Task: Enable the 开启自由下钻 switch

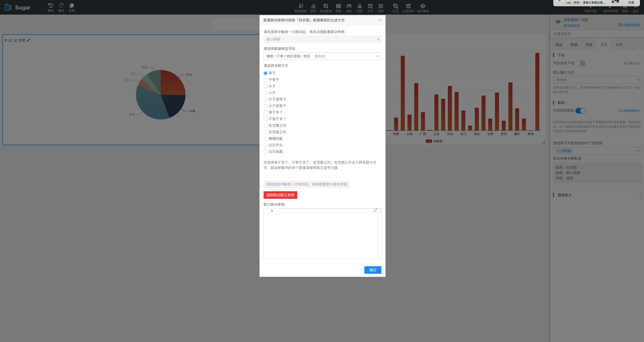Action: [x=580, y=63]
